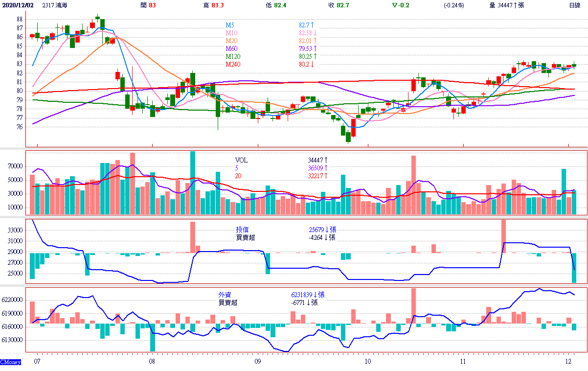The height and width of the screenshot is (371, 588).
Task: Select the 2317 鴻海 stock title
Action: (x=56, y=5)
